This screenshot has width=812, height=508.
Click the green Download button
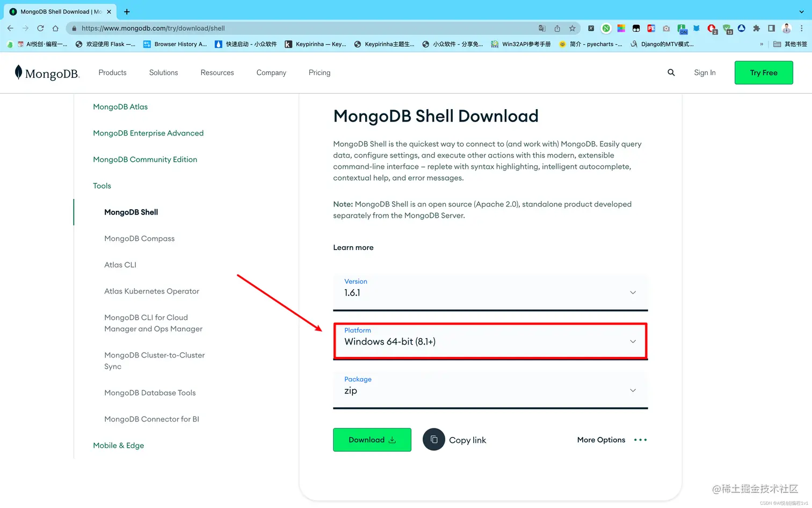(372, 440)
